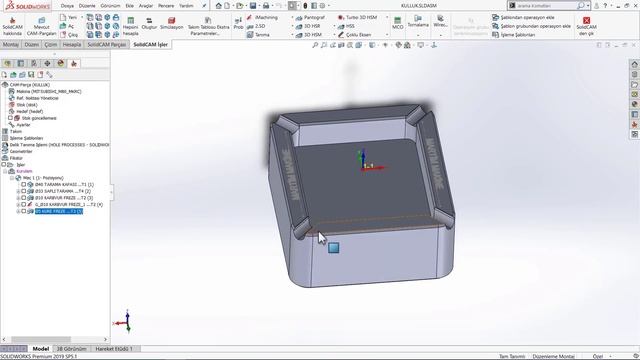This screenshot has height=360, width=640.
Task: Toggle checkbox for highlighted KÜRE FREZE operation
Action: pos(24,211)
